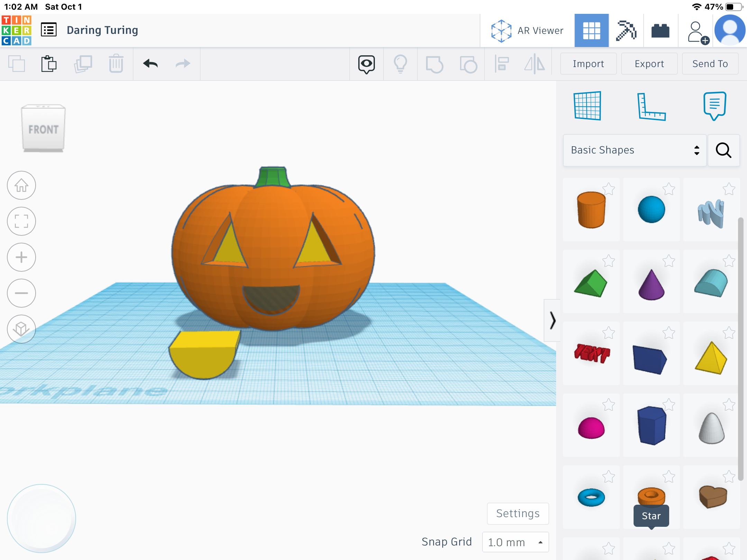This screenshot has width=747, height=560.
Task: Select the navy polygon shape
Action: click(x=651, y=425)
